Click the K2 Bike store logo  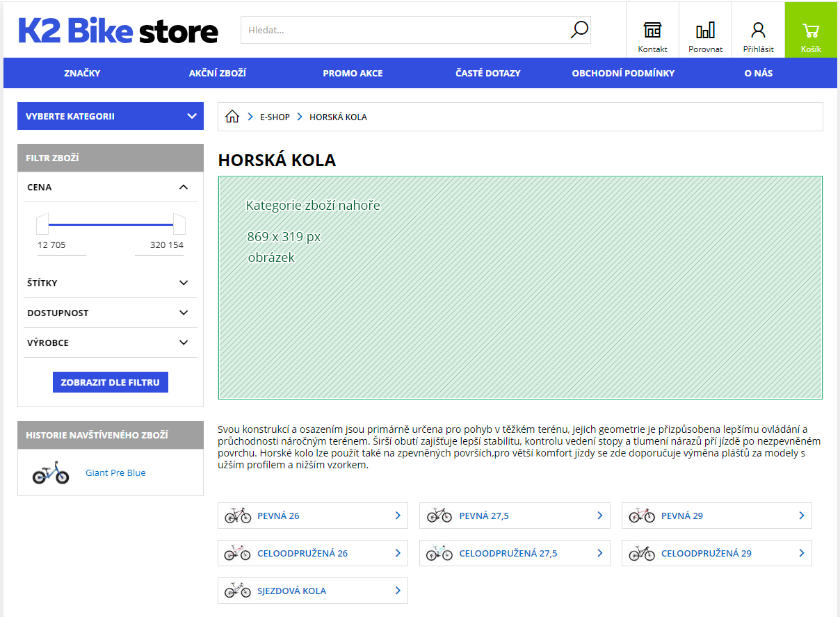pyautogui.click(x=117, y=30)
